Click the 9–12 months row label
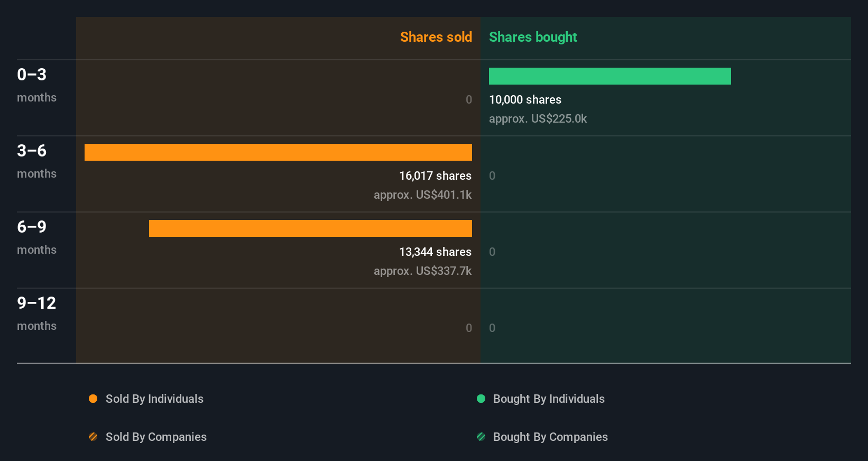868x461 pixels. [36, 314]
